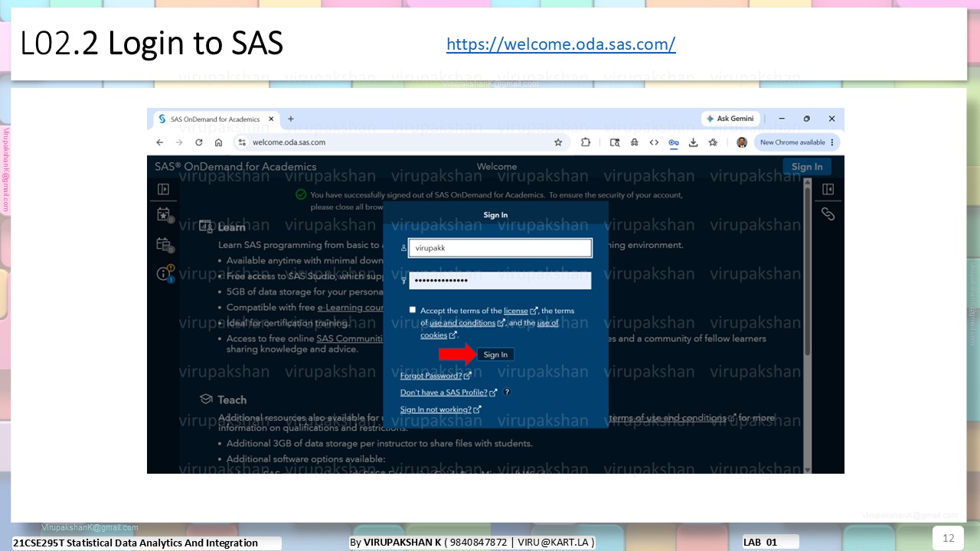Open a new browser tab

pyautogui.click(x=291, y=119)
